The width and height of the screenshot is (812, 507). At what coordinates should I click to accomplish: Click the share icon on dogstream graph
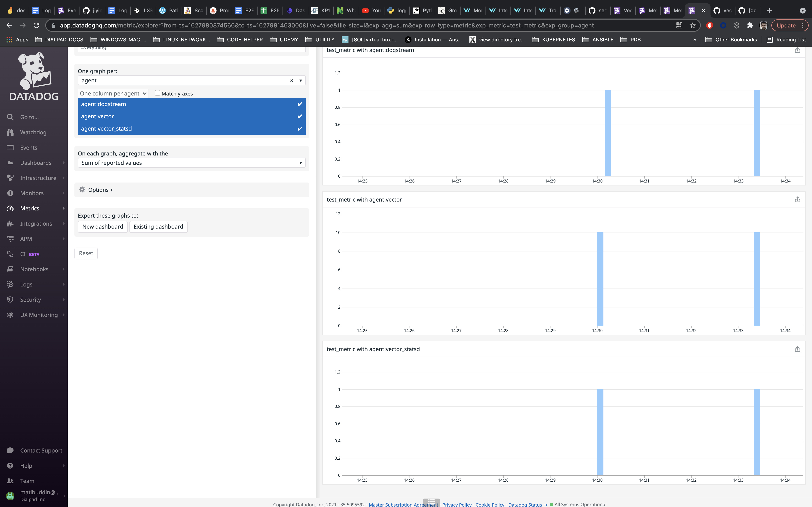pos(797,50)
